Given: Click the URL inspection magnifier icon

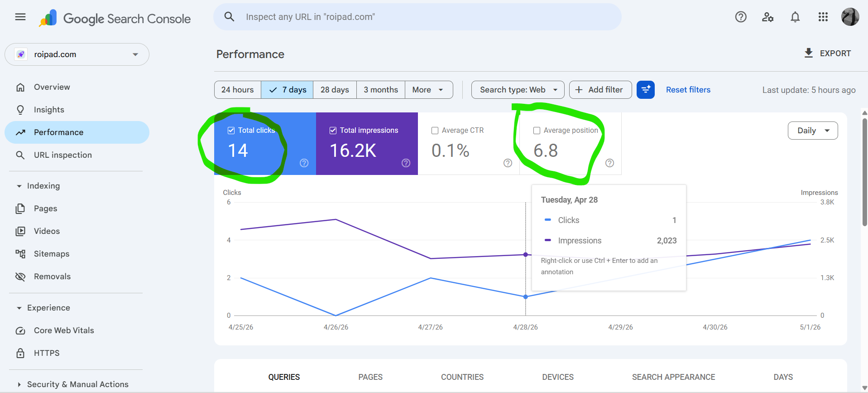Looking at the screenshot, I should coord(20,155).
